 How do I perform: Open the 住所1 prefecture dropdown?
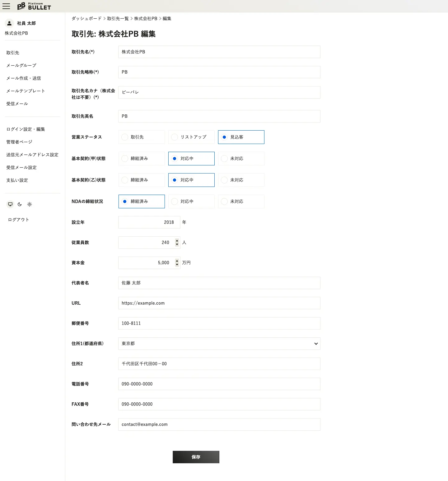(x=219, y=344)
